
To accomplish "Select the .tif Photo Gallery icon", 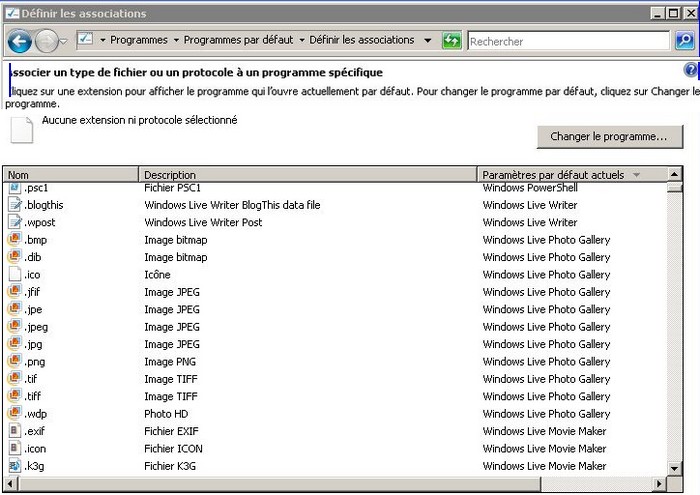I will coord(15,379).
